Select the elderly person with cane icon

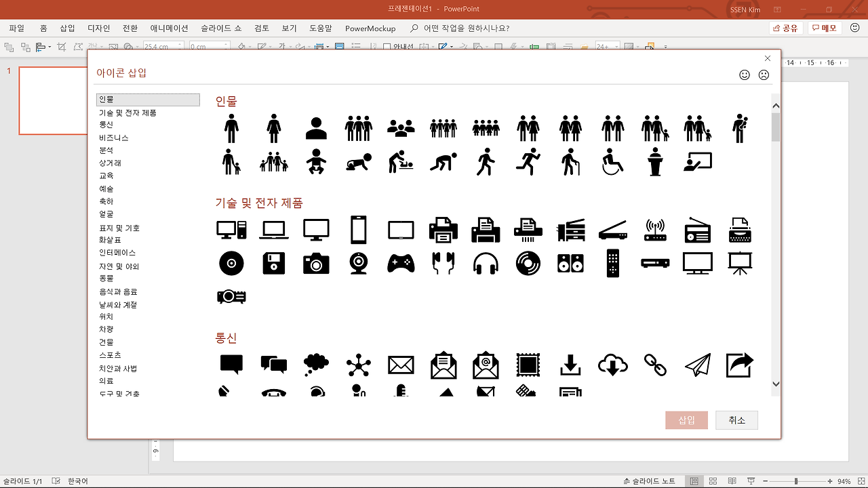(x=570, y=162)
